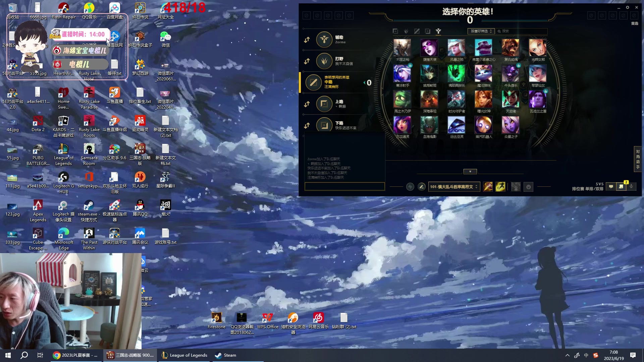Open the WPS Office desktop shortcut

(x=268, y=321)
